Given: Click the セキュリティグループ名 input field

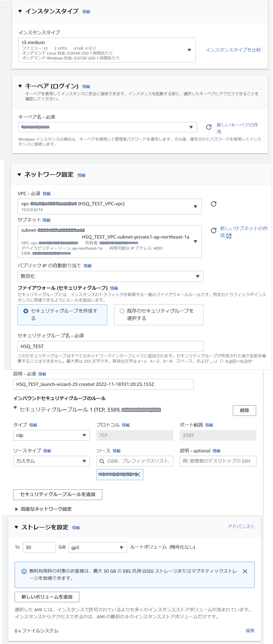Looking at the screenshot, I should pos(110,346).
